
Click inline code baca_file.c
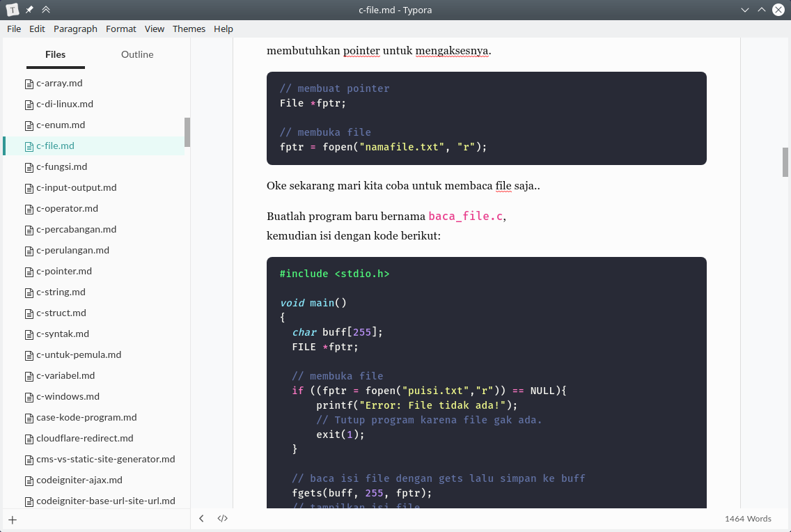point(466,217)
